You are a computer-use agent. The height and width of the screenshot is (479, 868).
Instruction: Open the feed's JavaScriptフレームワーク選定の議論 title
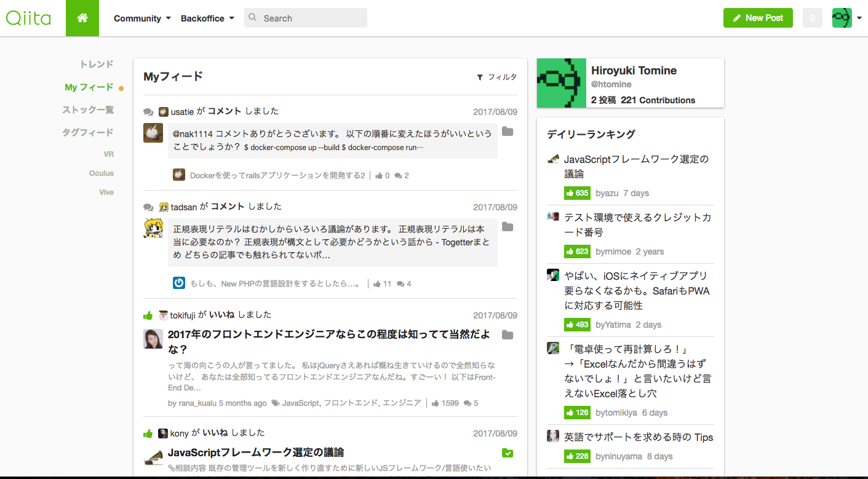pos(256,453)
